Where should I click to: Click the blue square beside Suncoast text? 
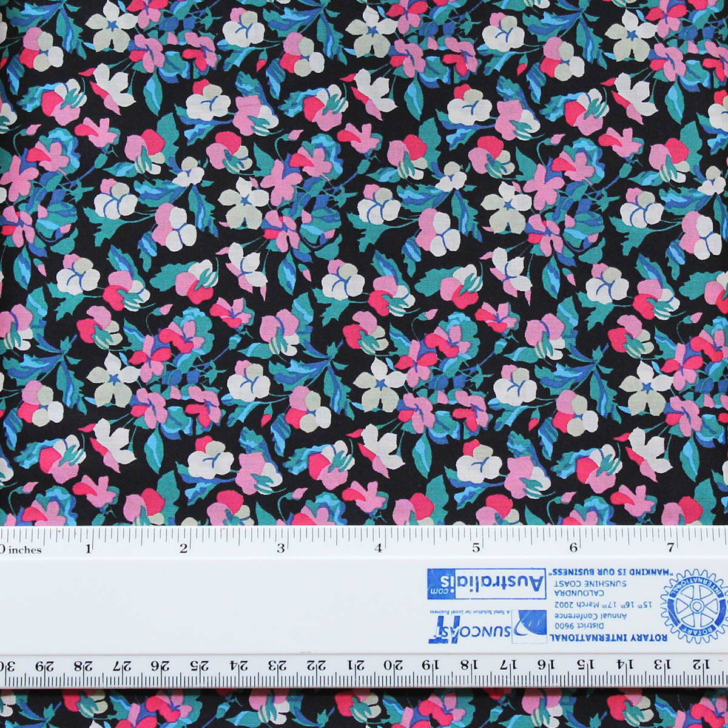click(529, 627)
